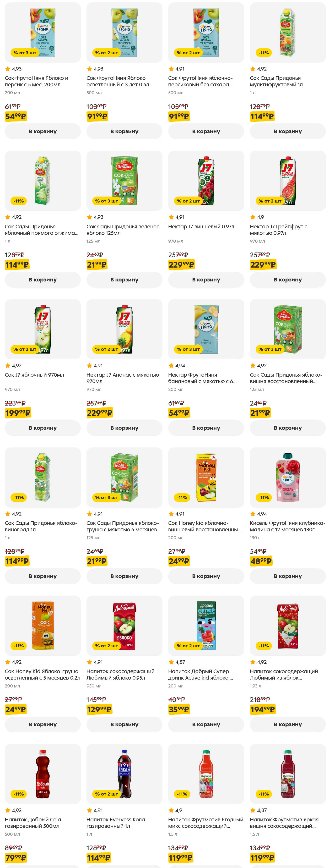Viewport: 329px width, 868px height.
Task: Open the Honey Kid яблочно-вишневый juice image
Action: 206,478
